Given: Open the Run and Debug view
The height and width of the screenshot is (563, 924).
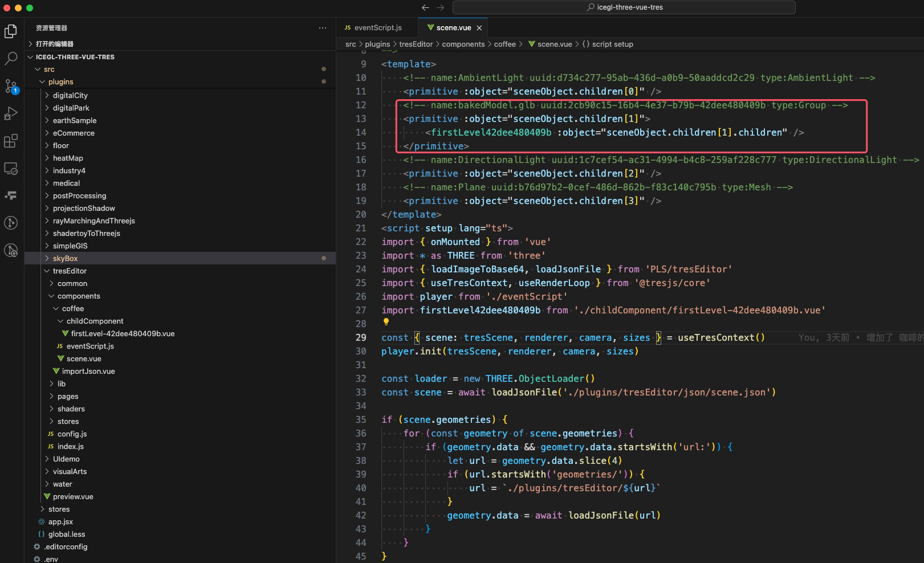Looking at the screenshot, I should (x=11, y=113).
